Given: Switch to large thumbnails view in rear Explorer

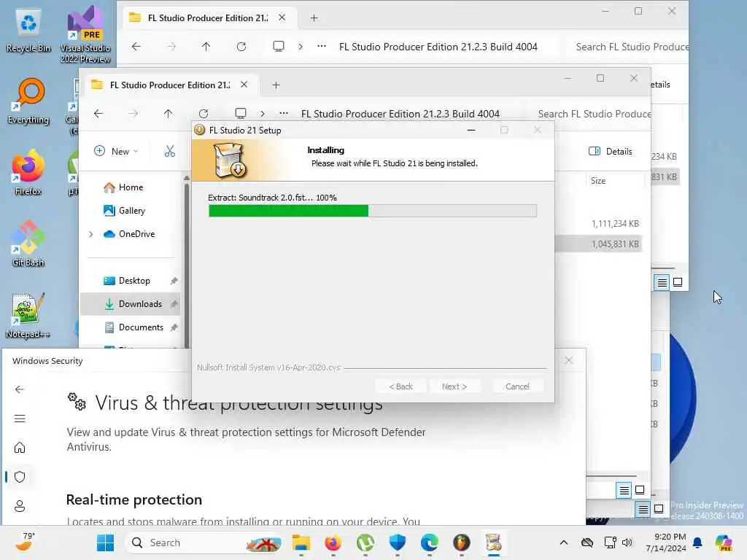Looking at the screenshot, I should click(678, 282).
